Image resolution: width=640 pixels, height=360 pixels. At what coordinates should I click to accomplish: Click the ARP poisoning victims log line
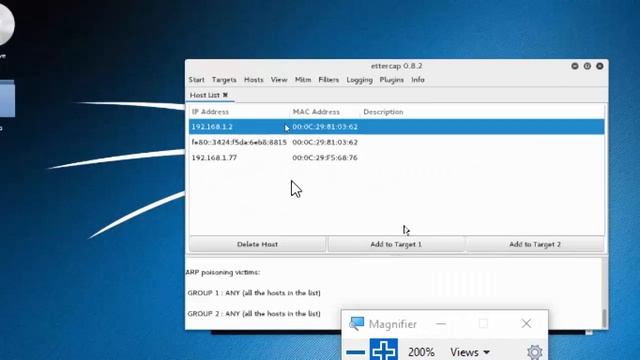(223, 272)
